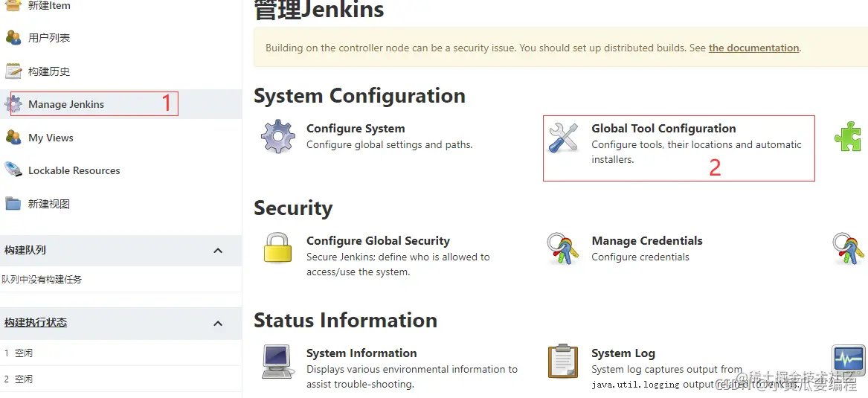Viewport: 868px width, 398px height.
Task: Click the Security section heading
Action: coord(293,208)
